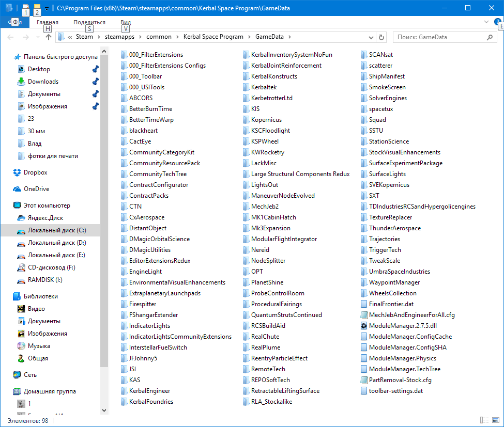Click the MechJeb2 folder icon
The image size is (504, 427).
[x=246, y=207]
